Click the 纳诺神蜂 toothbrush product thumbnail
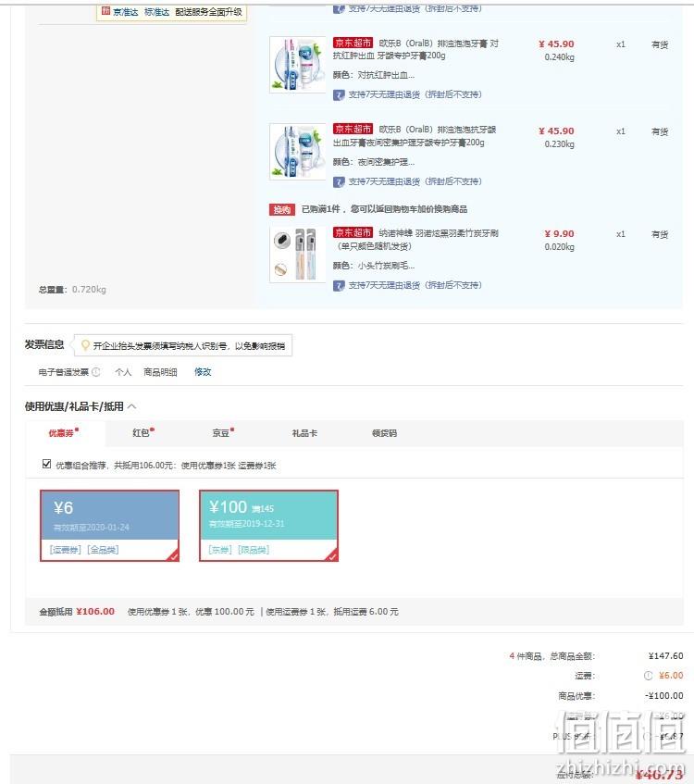 click(x=298, y=255)
